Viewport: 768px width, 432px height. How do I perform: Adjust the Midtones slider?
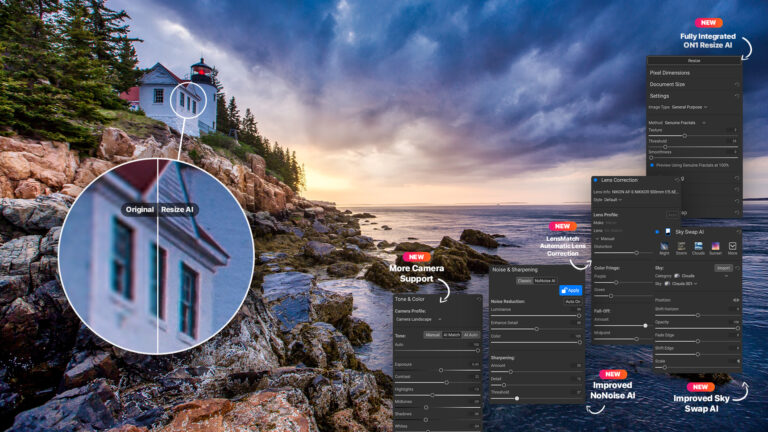426,408
